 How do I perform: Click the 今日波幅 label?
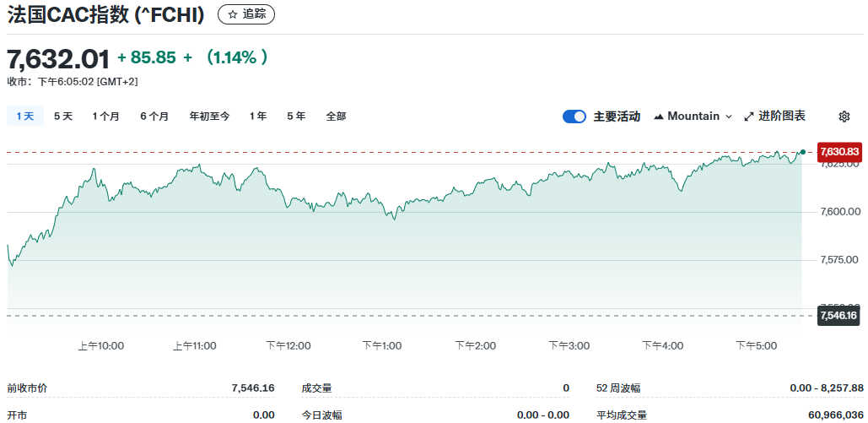point(322,415)
